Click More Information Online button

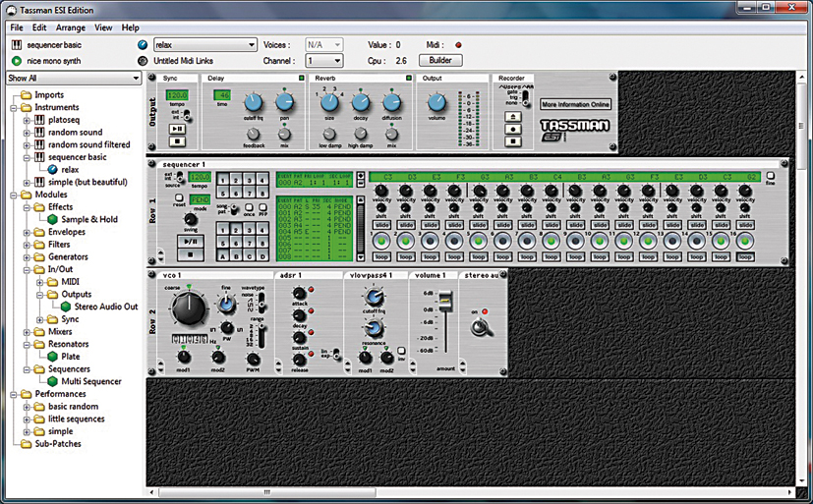(x=575, y=104)
